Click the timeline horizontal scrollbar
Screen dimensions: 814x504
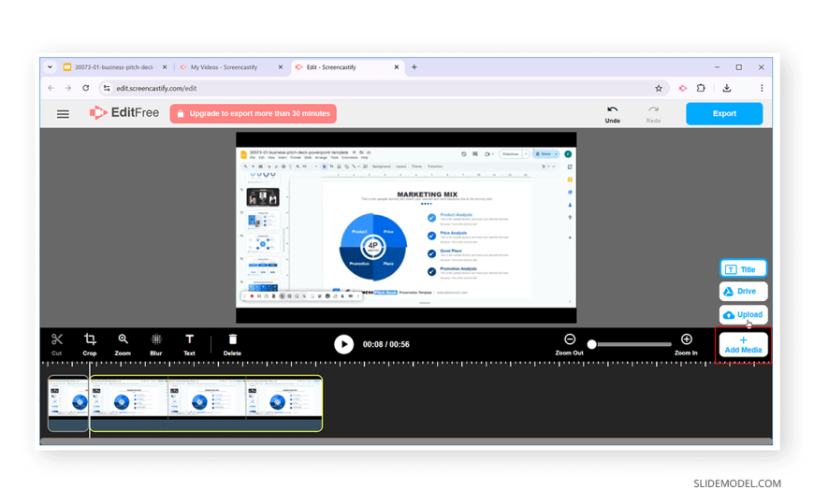click(x=406, y=441)
